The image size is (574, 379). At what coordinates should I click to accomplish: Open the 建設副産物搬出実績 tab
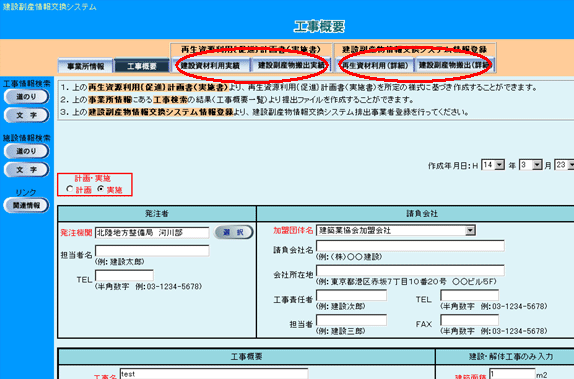tap(291, 65)
